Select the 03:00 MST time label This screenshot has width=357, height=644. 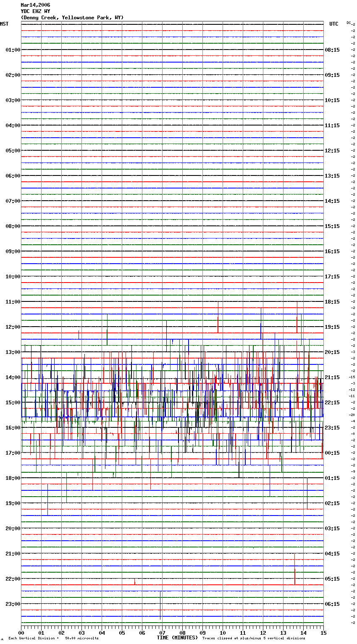click(13, 100)
